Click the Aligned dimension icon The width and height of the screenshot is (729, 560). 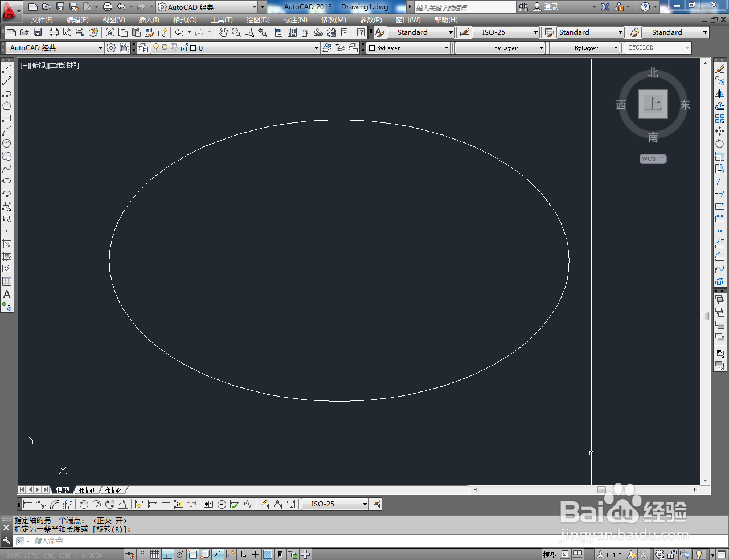(x=41, y=504)
